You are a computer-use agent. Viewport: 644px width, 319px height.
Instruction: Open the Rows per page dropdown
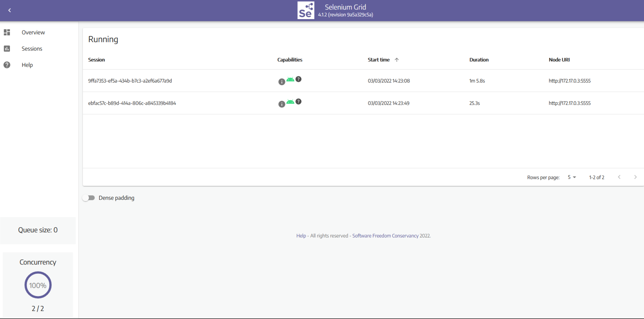click(571, 177)
